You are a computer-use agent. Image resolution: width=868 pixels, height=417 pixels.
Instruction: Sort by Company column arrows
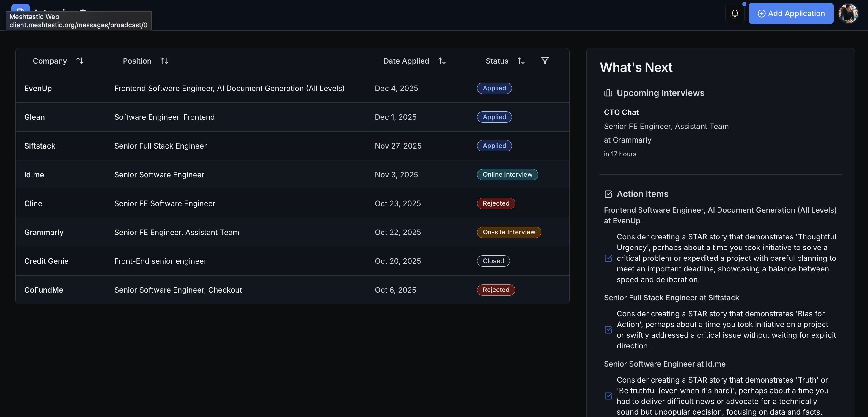coord(80,61)
